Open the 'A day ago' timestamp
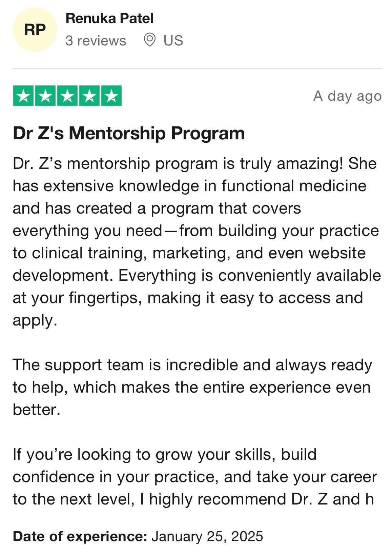Screen dimensions: 392x554 [347, 96]
